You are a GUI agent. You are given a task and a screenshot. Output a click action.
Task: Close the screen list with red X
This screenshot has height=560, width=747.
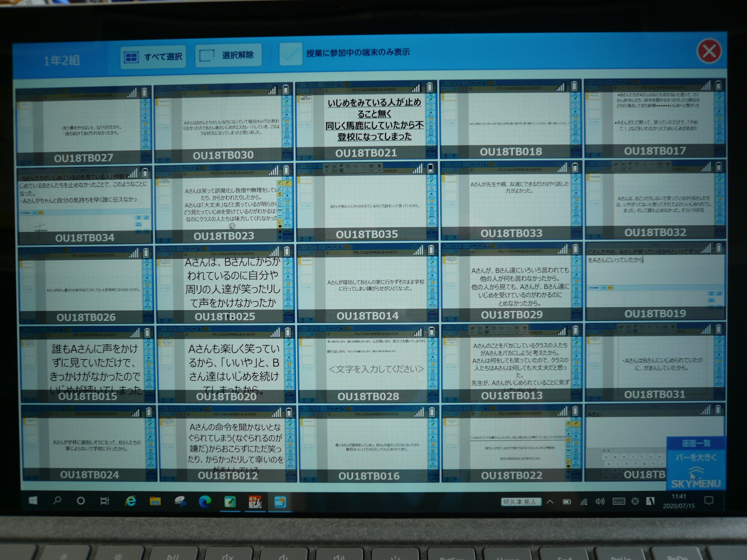coord(709,51)
